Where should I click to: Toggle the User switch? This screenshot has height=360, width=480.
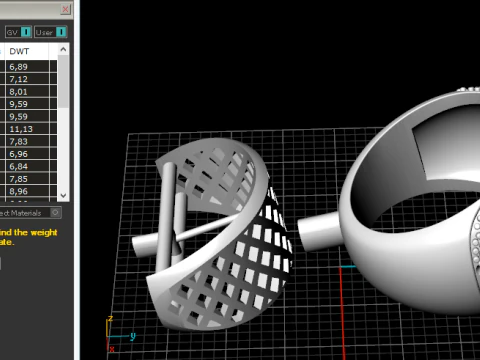(51, 32)
